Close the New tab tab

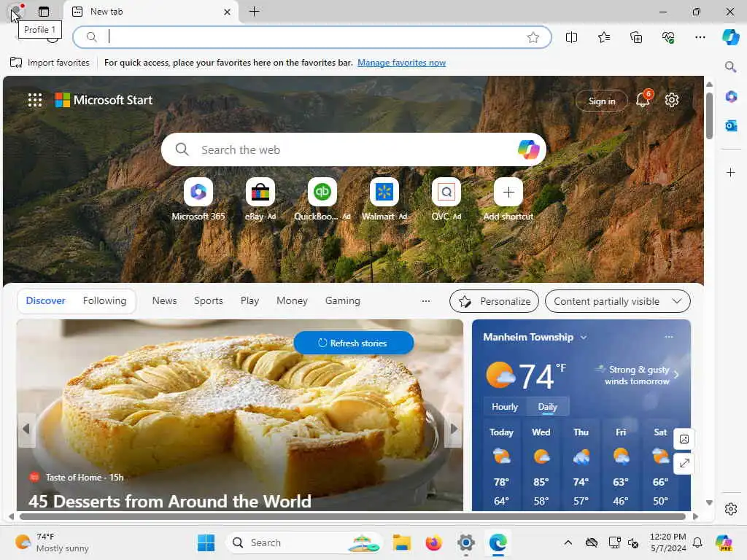pyautogui.click(x=228, y=12)
